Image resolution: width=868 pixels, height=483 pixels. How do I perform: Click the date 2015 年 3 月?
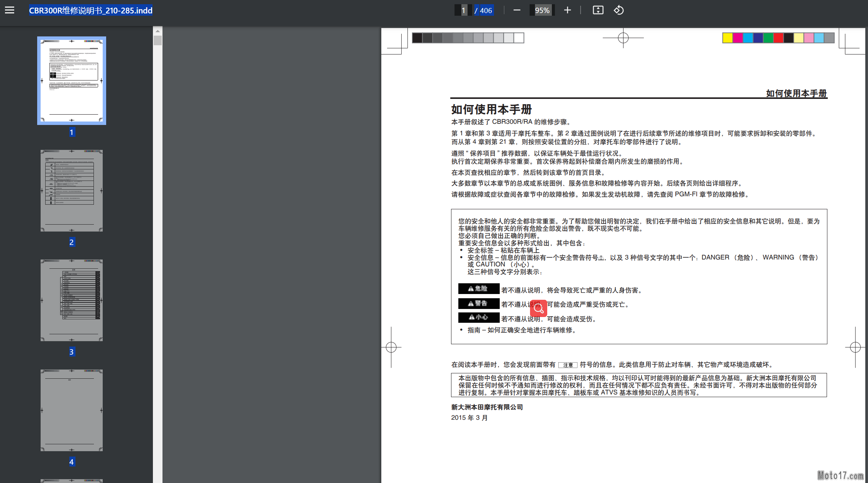tap(469, 418)
